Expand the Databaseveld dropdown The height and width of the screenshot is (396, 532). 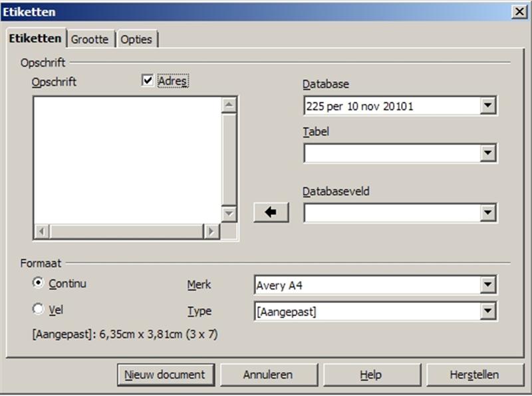pos(489,213)
